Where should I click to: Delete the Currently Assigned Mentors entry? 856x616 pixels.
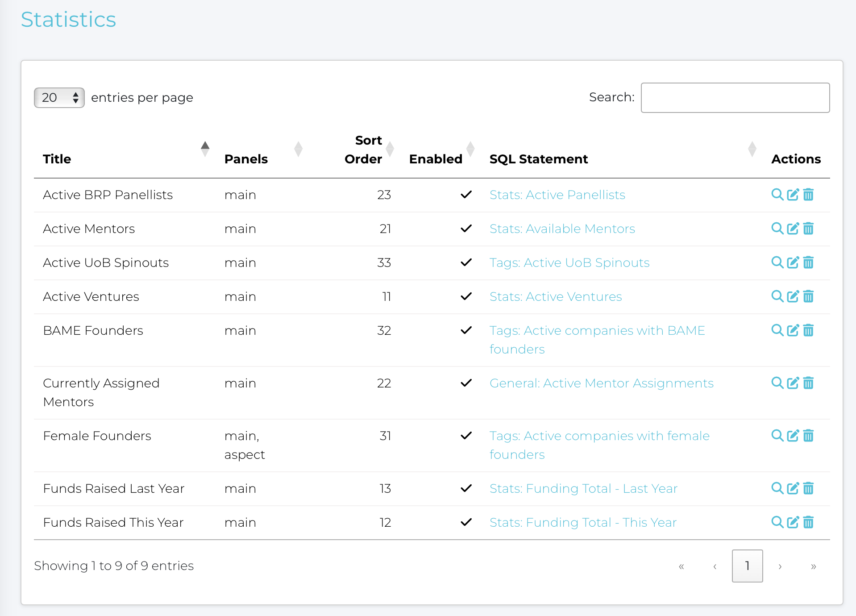coord(808,383)
